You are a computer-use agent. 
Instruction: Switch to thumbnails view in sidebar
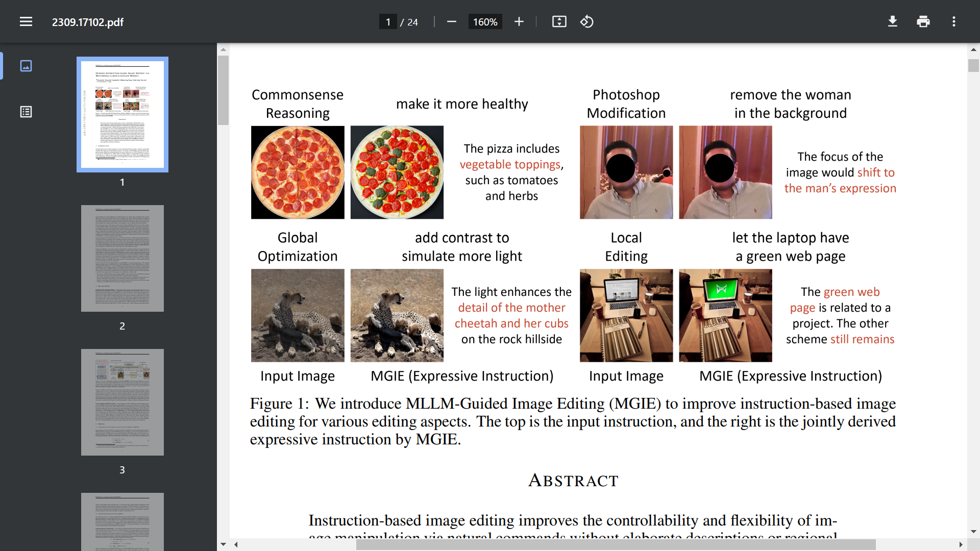tap(26, 66)
